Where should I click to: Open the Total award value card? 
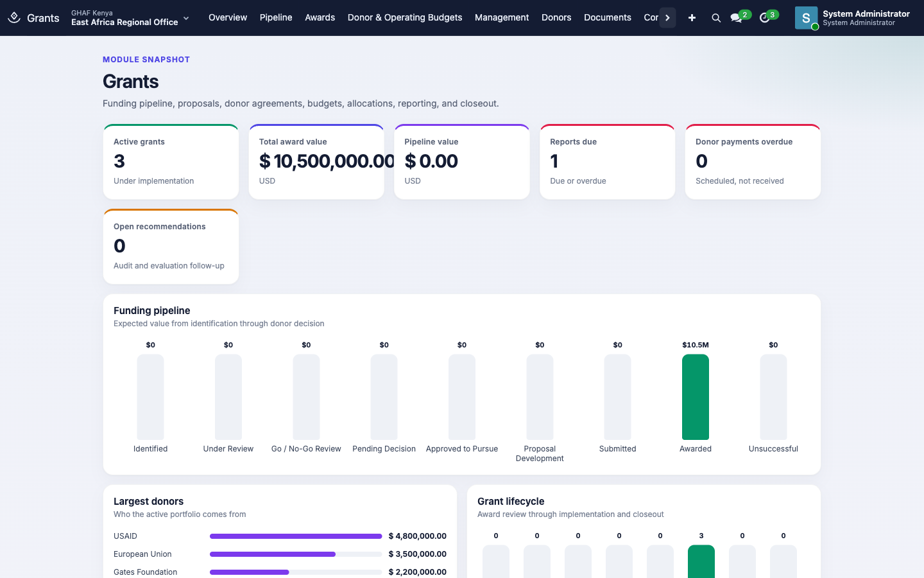tap(316, 162)
